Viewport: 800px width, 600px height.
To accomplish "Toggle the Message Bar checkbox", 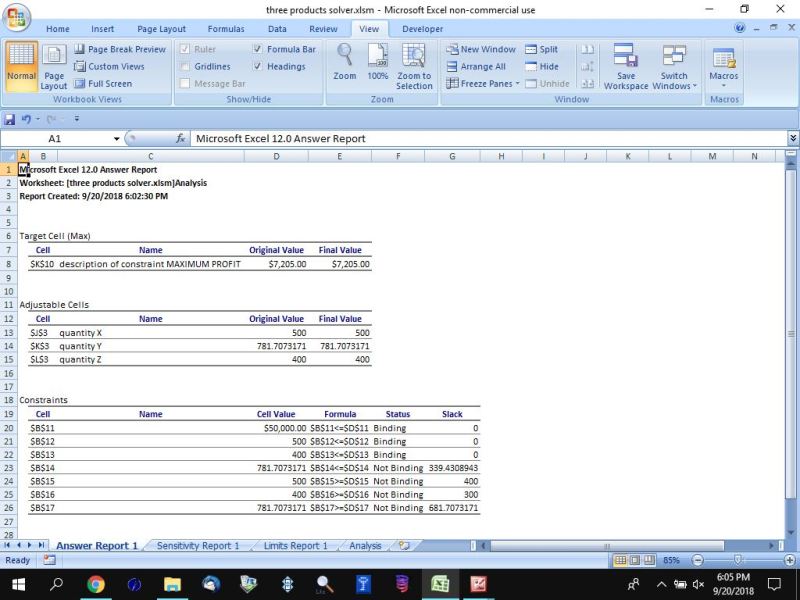I will pos(185,83).
